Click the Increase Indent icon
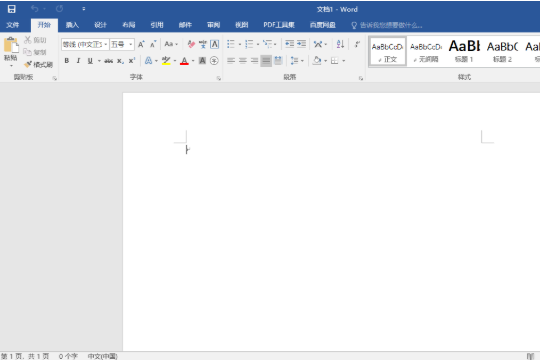This screenshot has height=360, width=540. [301, 44]
